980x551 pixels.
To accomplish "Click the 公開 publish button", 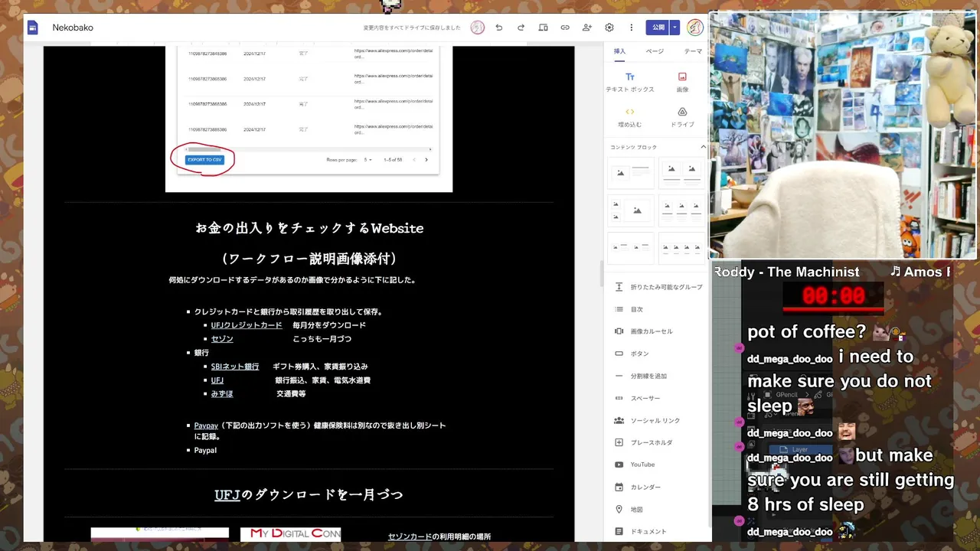I will [x=658, y=28].
